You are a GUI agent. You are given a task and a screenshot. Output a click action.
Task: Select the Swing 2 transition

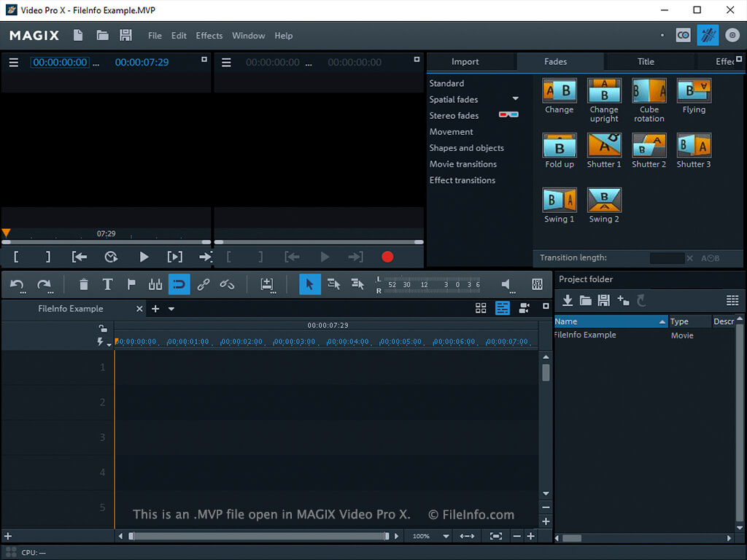tap(604, 200)
